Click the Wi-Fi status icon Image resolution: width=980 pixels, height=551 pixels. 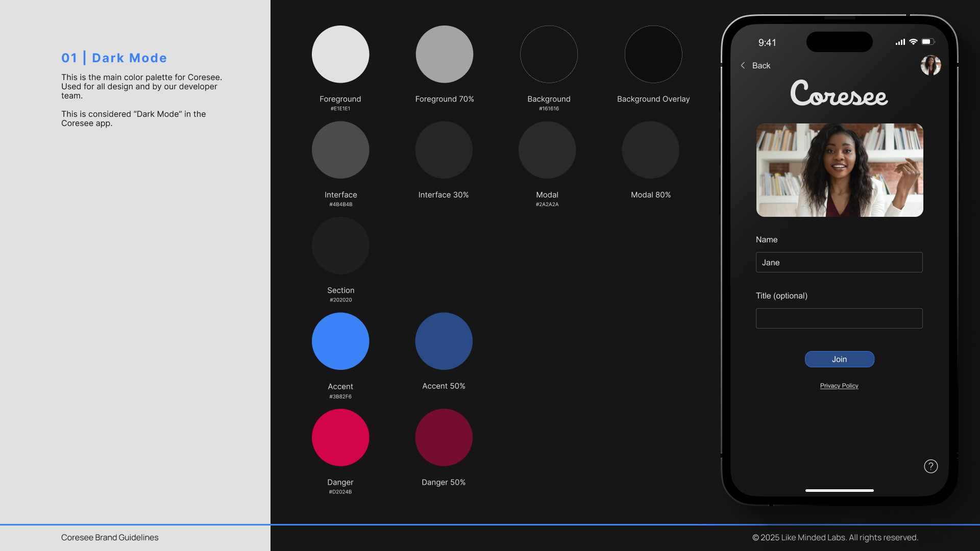pyautogui.click(x=913, y=42)
